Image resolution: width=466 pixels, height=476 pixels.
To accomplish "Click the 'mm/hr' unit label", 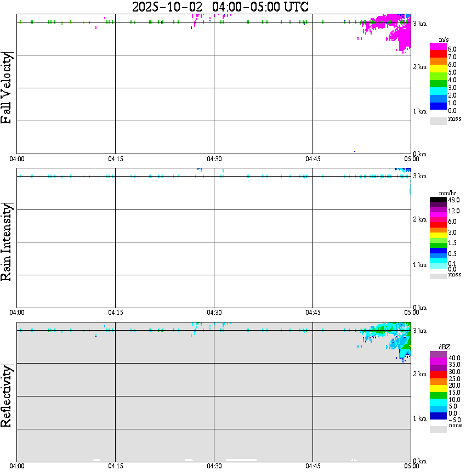I will click(447, 193).
